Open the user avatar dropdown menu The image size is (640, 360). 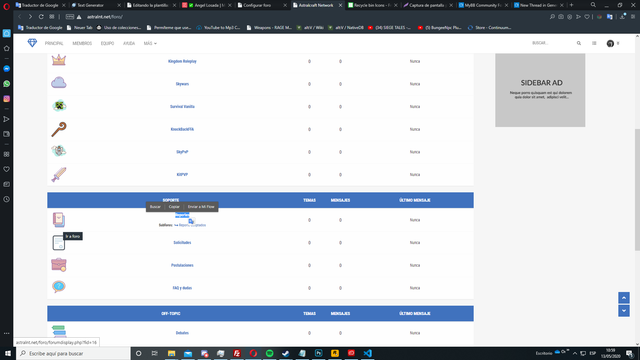pyautogui.click(x=613, y=43)
